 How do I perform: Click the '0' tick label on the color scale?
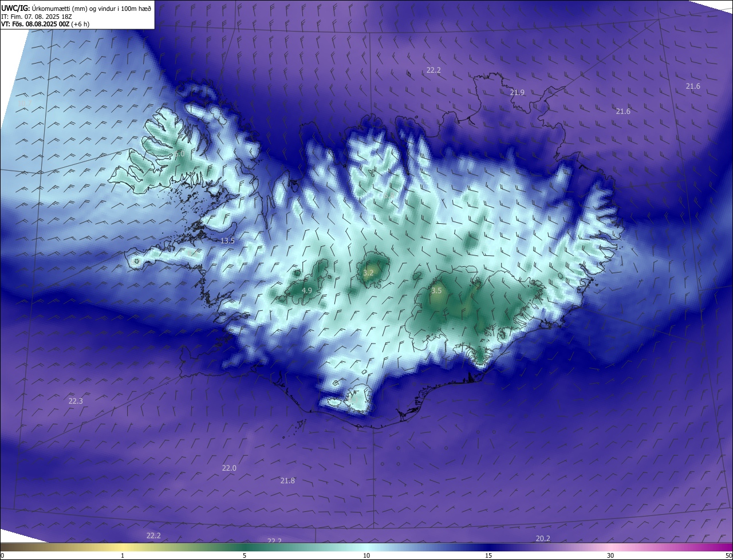(x=2, y=555)
